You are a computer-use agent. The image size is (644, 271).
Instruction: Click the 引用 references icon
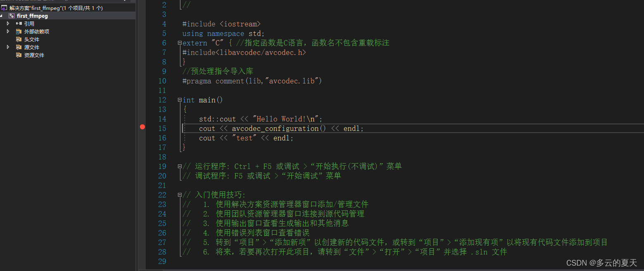click(19, 24)
